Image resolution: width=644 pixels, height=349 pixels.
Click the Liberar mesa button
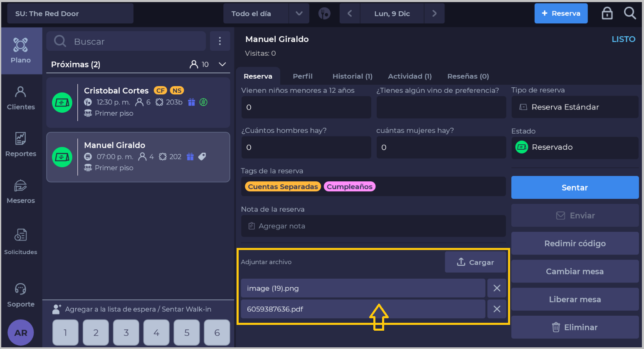pyautogui.click(x=575, y=299)
